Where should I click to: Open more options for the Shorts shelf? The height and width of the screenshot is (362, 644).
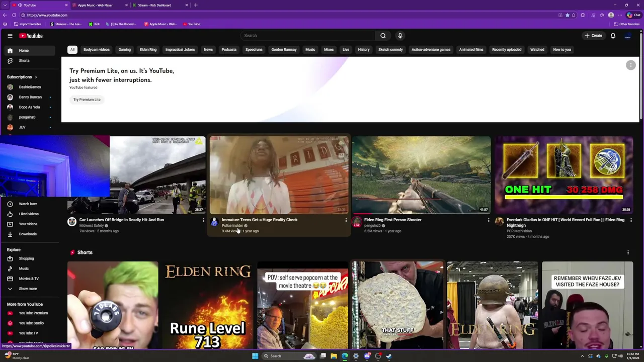[628, 252]
